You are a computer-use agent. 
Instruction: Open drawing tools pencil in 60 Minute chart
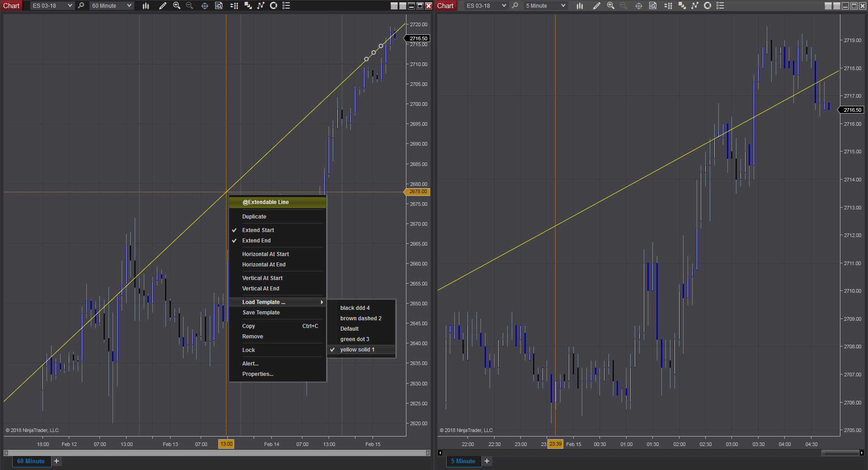(x=163, y=5)
